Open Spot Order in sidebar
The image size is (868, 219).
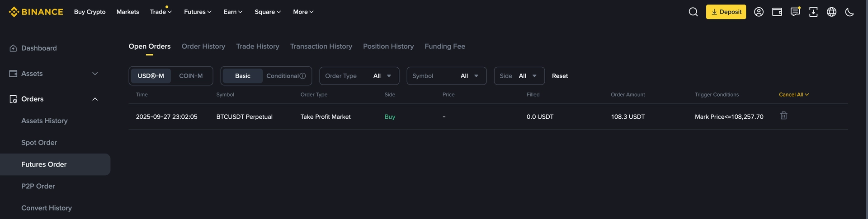pyautogui.click(x=39, y=142)
